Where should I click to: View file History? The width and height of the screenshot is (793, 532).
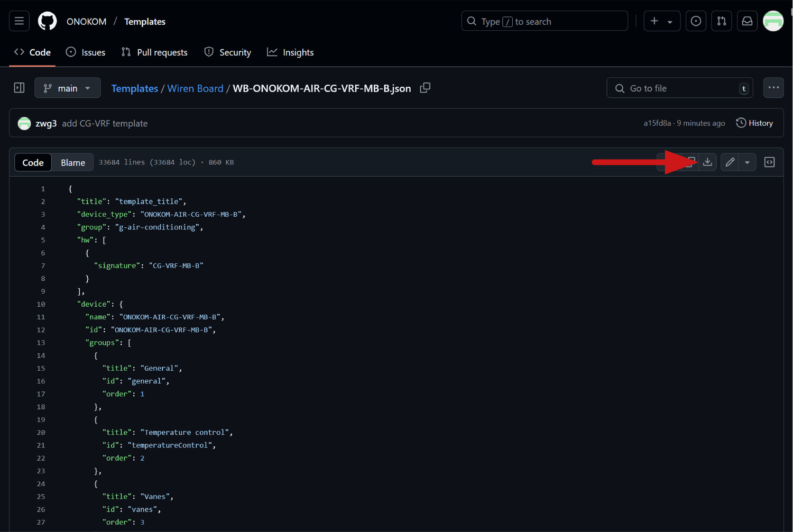click(754, 123)
